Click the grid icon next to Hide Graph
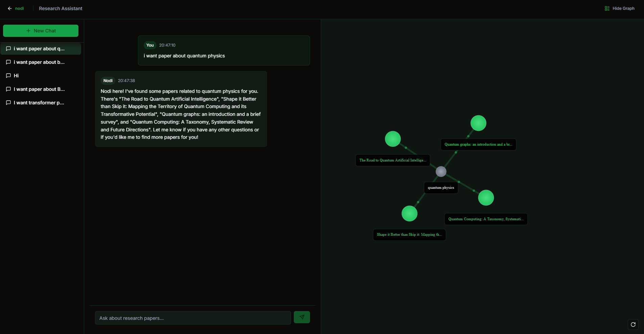 click(x=607, y=8)
